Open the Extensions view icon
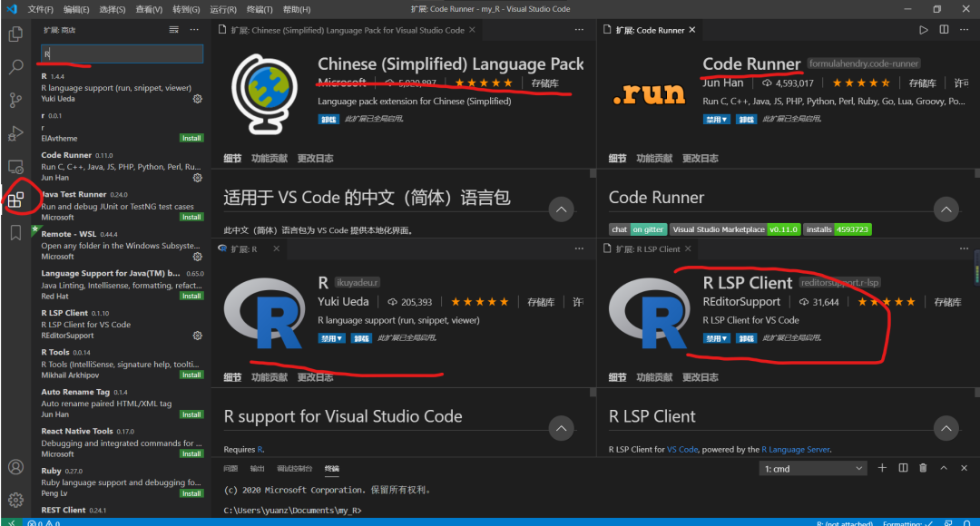The width and height of the screenshot is (980, 526). pos(15,200)
